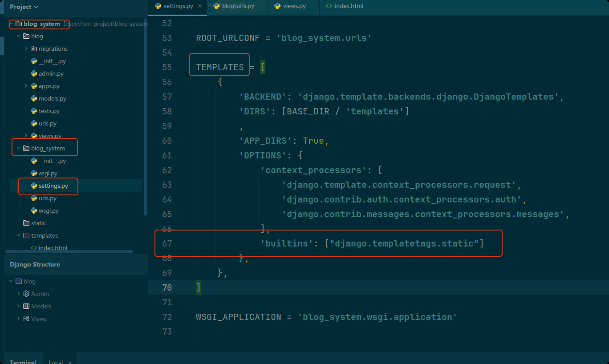Click the Project tree horizontal scrollbar
The width and height of the screenshot is (609, 364).
[69, 251]
